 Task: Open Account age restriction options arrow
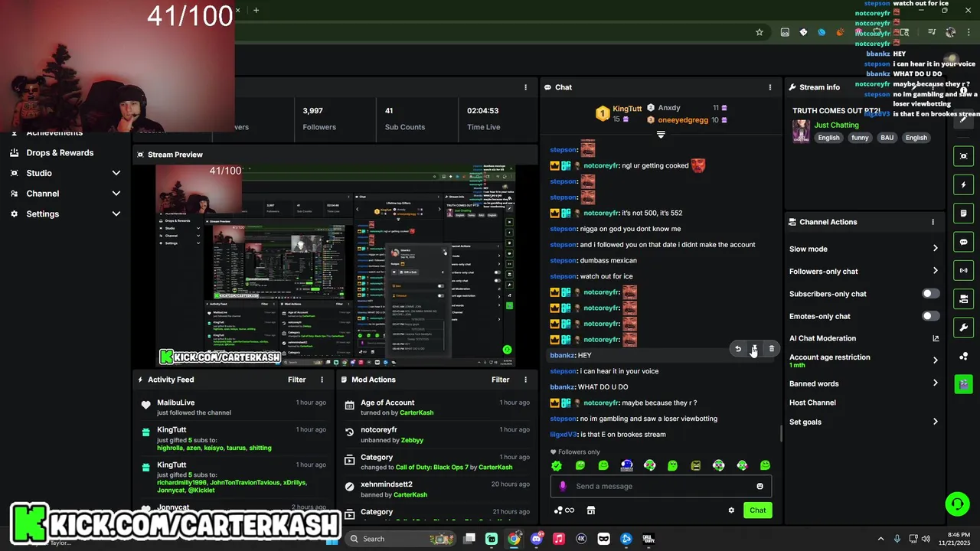[935, 360]
